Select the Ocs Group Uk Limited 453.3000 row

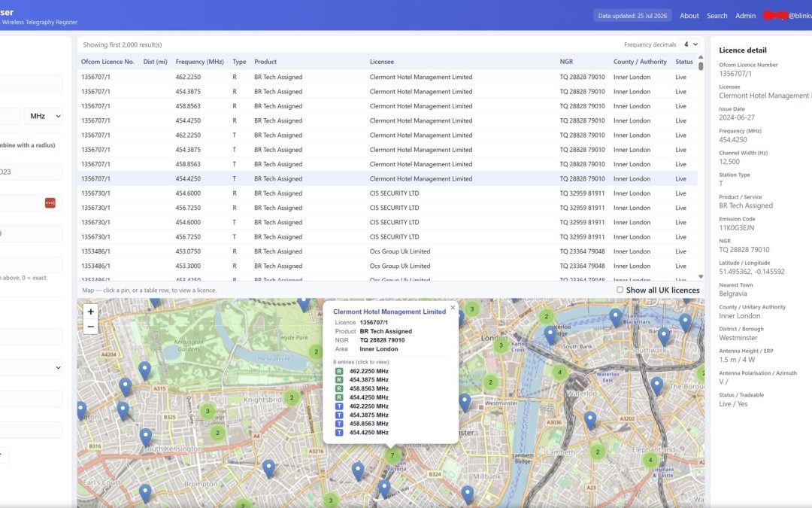387,266
